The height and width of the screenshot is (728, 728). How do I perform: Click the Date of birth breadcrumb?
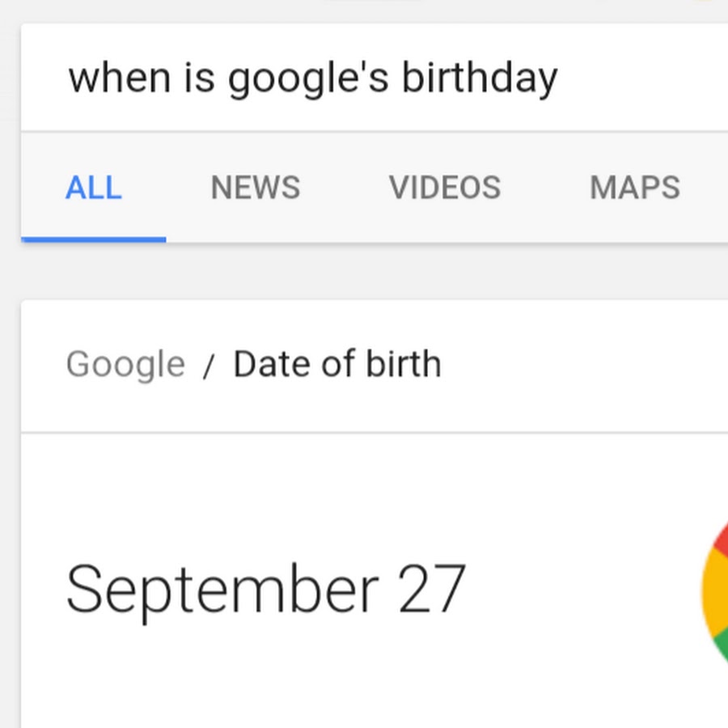337,365
